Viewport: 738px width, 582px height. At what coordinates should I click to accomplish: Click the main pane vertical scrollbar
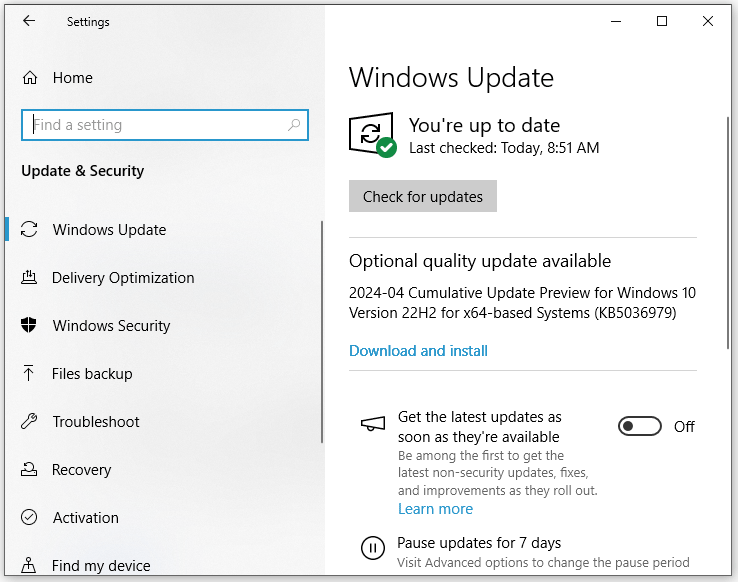728,233
